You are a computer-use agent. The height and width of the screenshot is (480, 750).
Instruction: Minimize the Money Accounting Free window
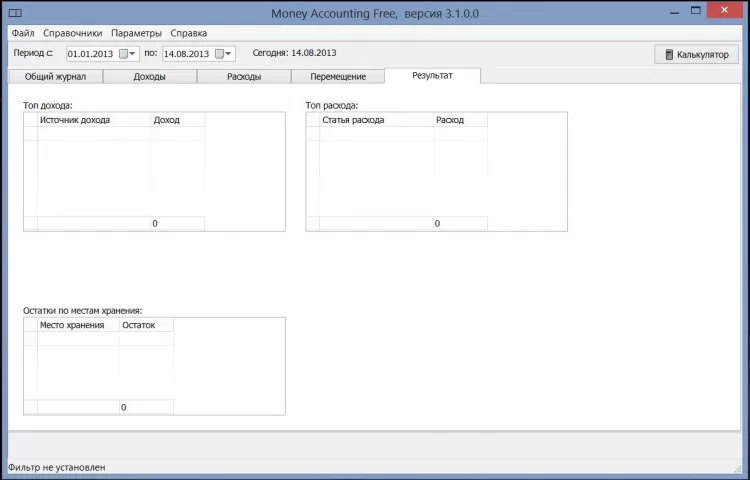pos(675,11)
